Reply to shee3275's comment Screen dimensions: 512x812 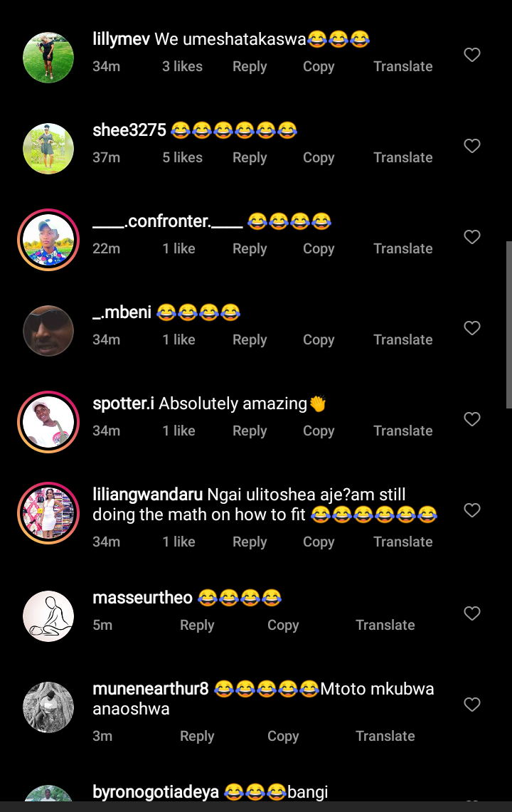[250, 157]
